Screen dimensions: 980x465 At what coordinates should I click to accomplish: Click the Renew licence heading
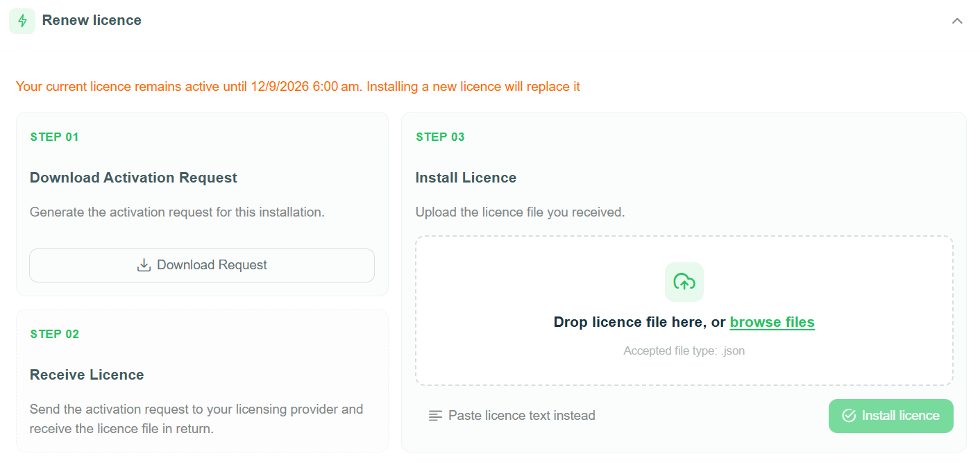click(x=92, y=20)
